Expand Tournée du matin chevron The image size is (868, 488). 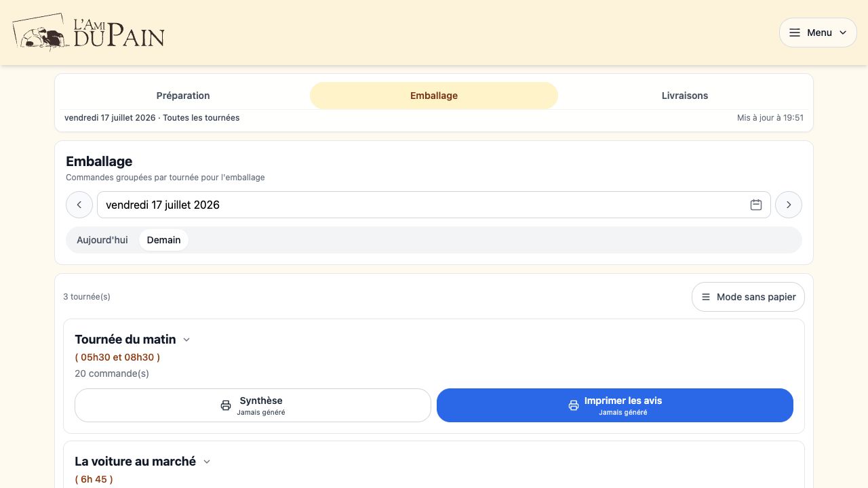point(186,340)
